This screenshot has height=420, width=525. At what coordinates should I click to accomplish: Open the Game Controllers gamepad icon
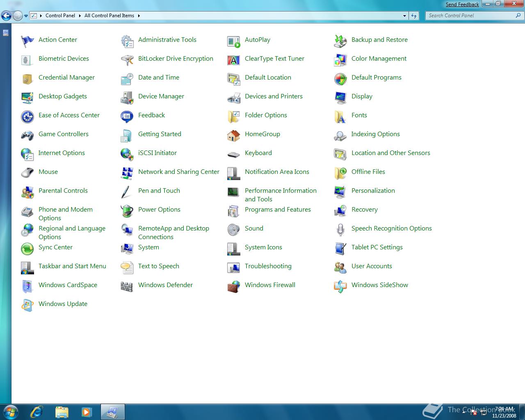click(27, 135)
